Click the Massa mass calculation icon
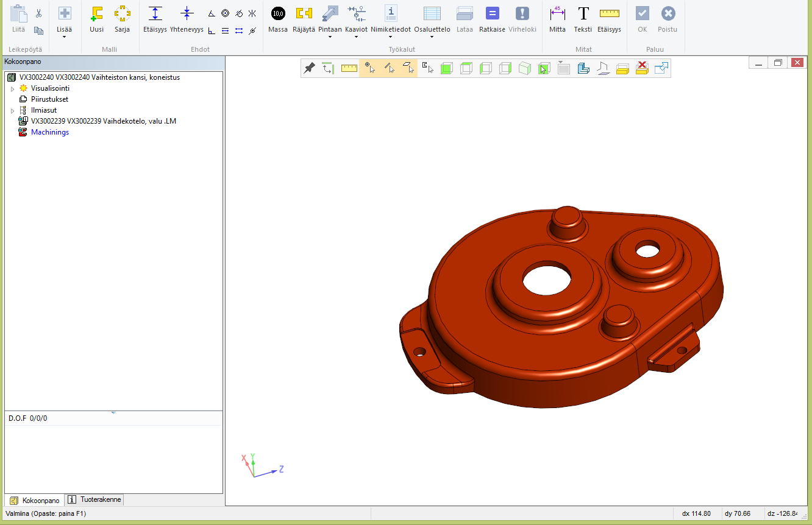This screenshot has width=812, height=525. pos(278,14)
